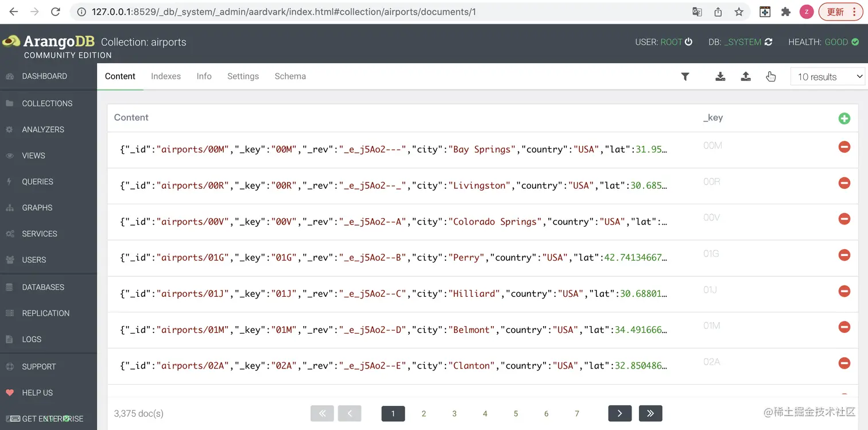
Task: Add a new document with green plus
Action: pos(844,118)
